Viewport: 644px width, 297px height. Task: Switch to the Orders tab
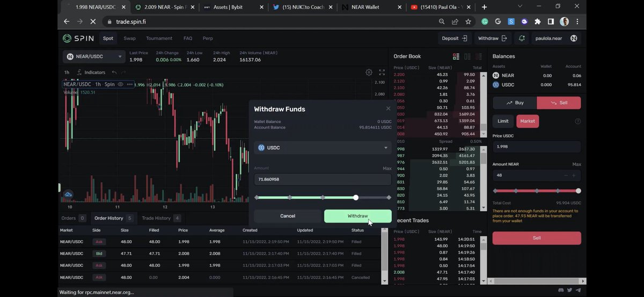tap(73, 218)
